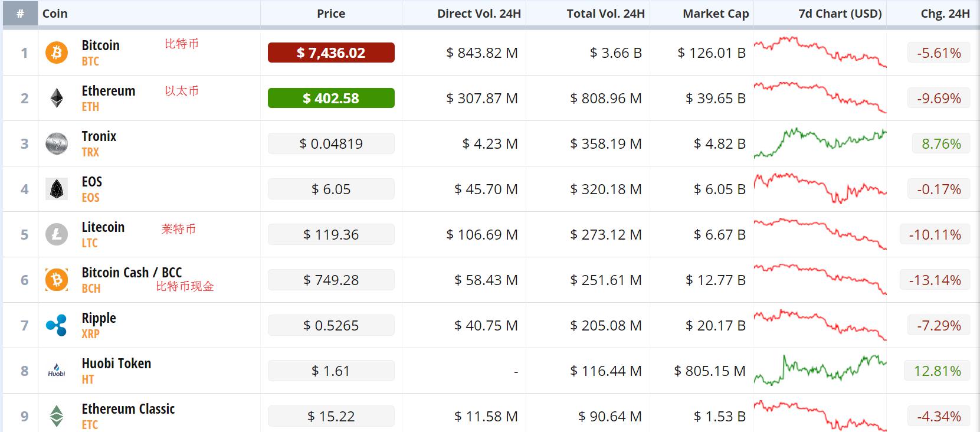Click the green Ethereum price button

click(331, 99)
